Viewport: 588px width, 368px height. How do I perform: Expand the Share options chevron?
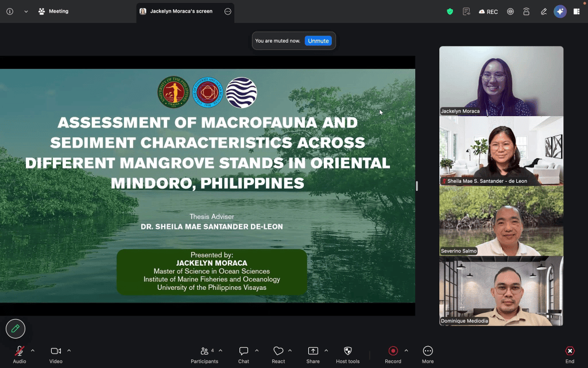tap(326, 351)
